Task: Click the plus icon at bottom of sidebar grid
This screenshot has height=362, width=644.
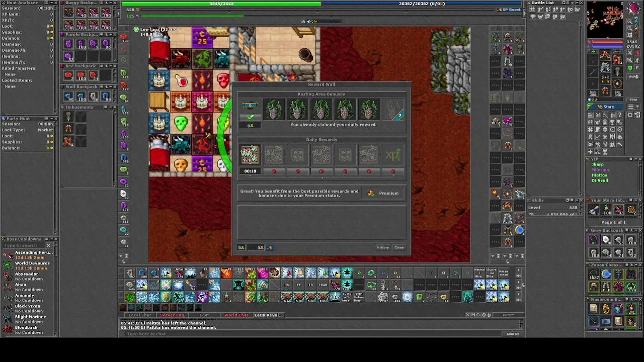Action: click(x=590, y=152)
